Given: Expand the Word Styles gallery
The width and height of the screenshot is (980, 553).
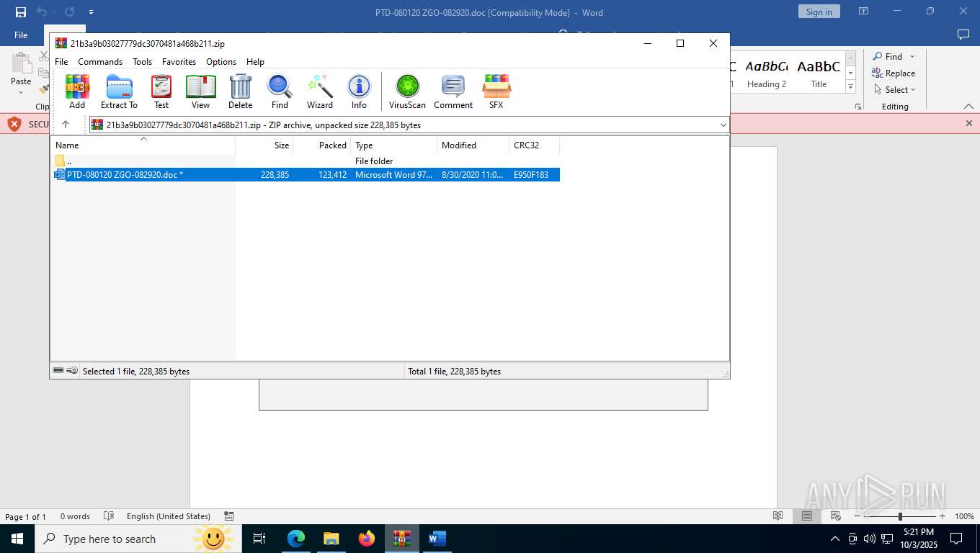Looking at the screenshot, I should point(850,87).
